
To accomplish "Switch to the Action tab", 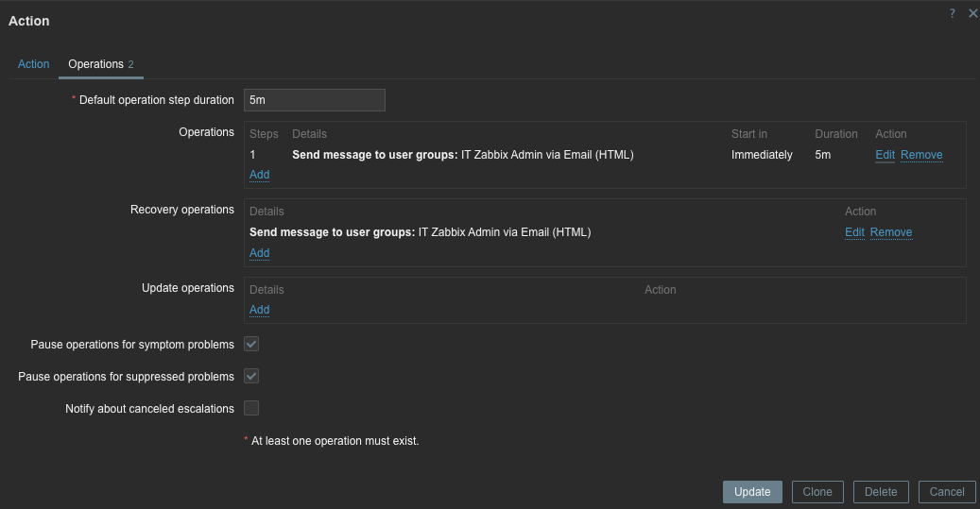I will pos(33,64).
